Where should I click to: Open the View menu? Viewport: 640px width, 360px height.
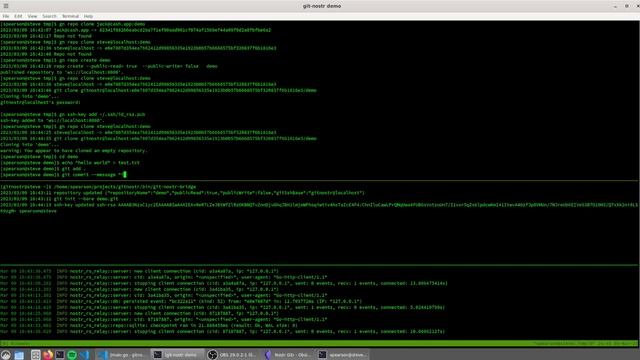[x=32, y=16]
